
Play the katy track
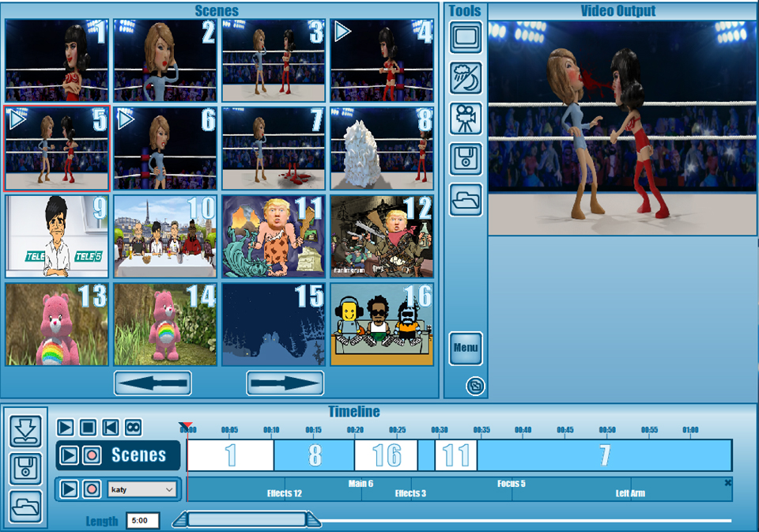[70, 489]
